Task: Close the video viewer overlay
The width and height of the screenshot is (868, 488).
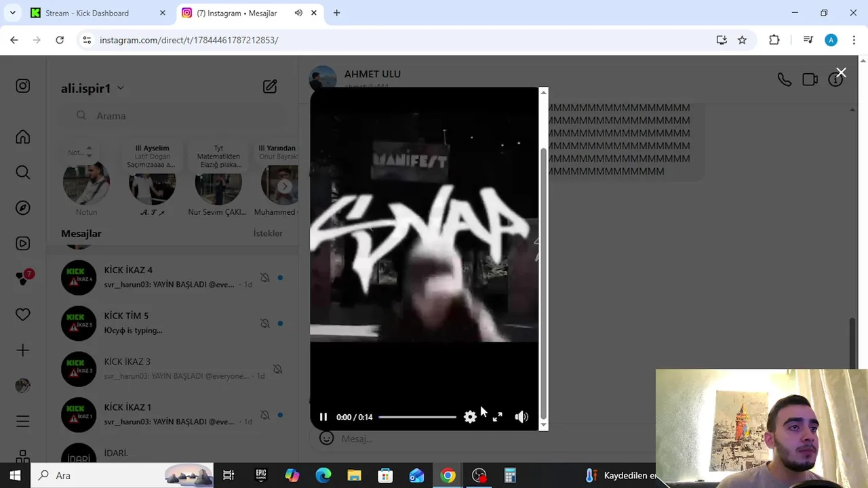Action: pyautogui.click(x=841, y=73)
